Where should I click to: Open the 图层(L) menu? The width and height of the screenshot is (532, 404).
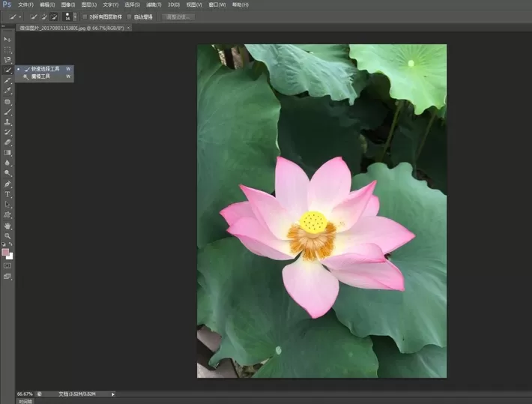[x=89, y=4]
